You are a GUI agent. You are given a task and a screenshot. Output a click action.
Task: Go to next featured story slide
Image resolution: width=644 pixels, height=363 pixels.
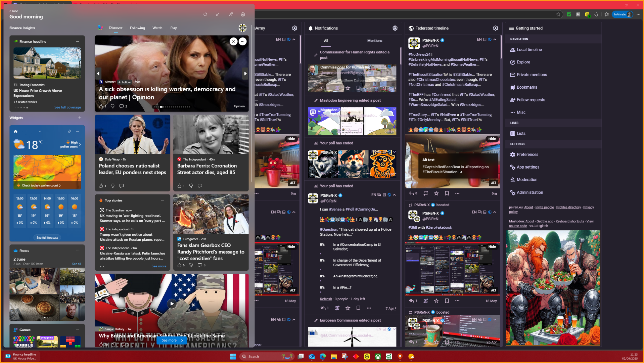tap(245, 74)
